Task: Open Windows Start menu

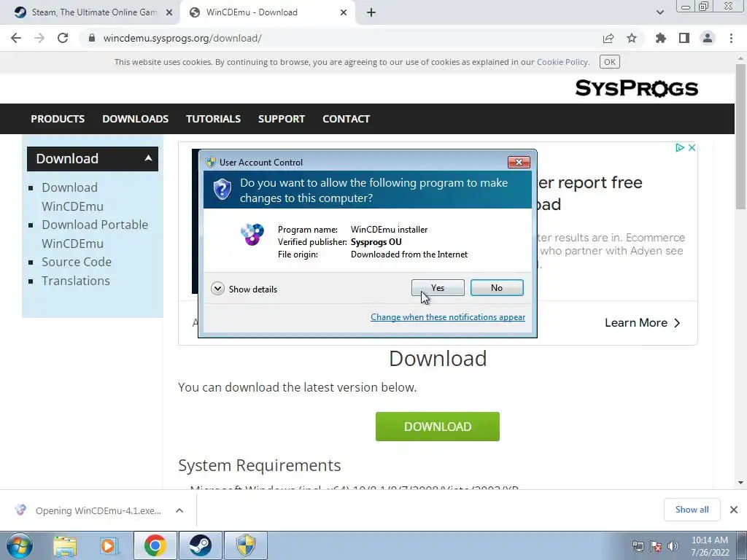Action: point(20,545)
